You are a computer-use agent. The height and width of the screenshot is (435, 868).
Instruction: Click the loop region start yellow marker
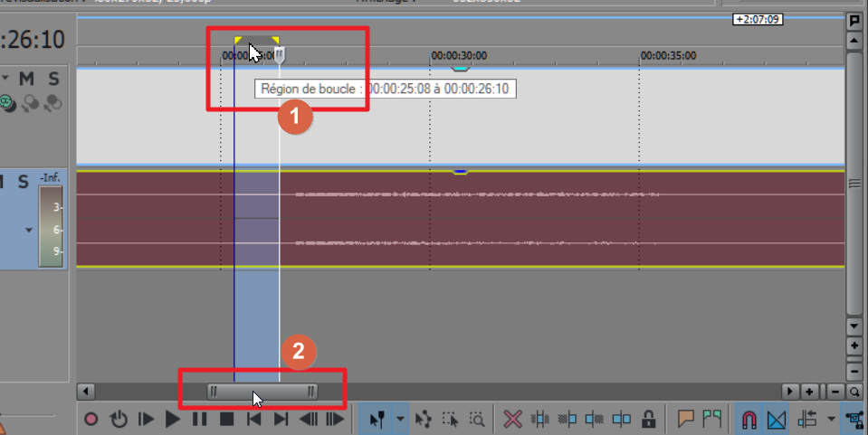click(238, 40)
